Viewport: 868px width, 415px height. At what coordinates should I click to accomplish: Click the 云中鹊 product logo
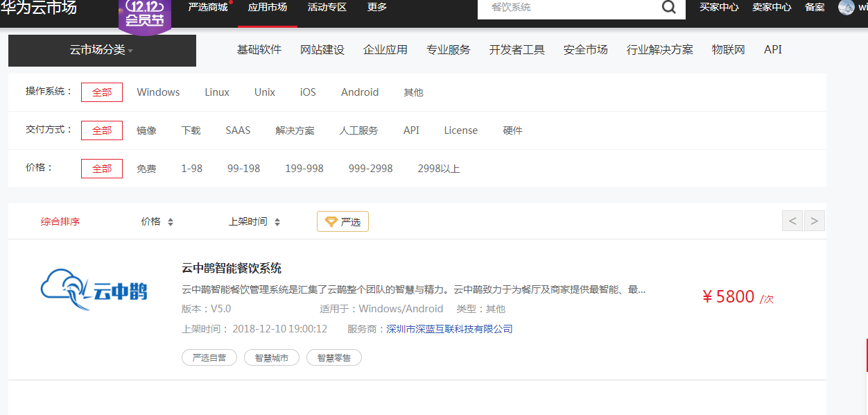tap(94, 291)
